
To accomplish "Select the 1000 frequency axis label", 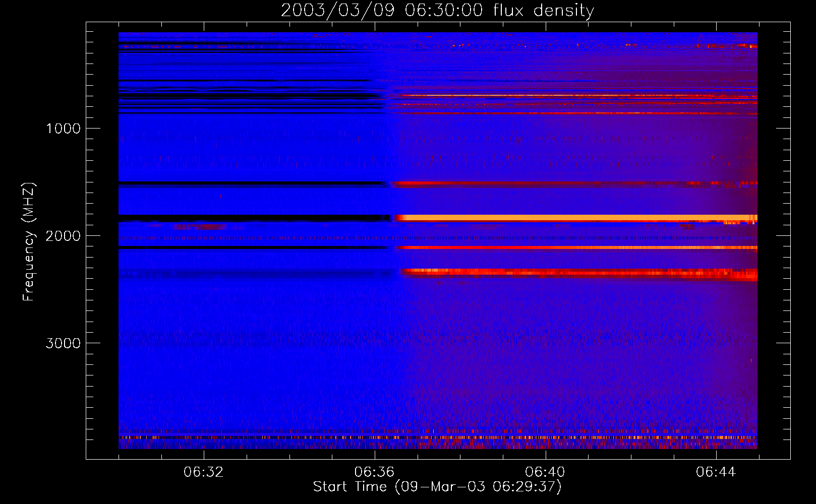I will click(x=63, y=129).
